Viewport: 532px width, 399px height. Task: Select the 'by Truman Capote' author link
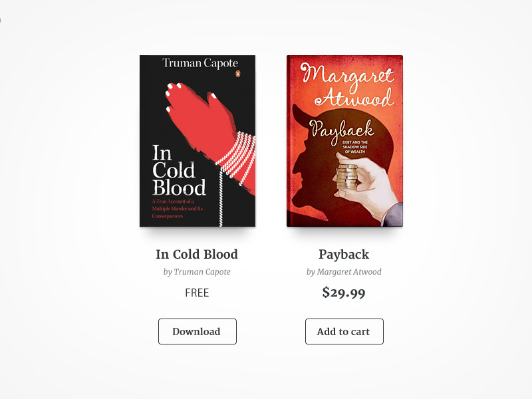[x=197, y=272]
